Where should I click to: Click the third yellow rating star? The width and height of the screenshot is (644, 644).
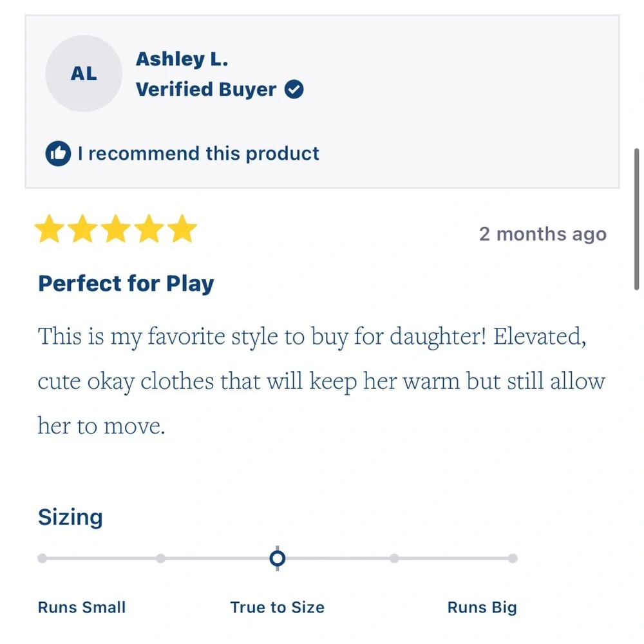tap(116, 229)
